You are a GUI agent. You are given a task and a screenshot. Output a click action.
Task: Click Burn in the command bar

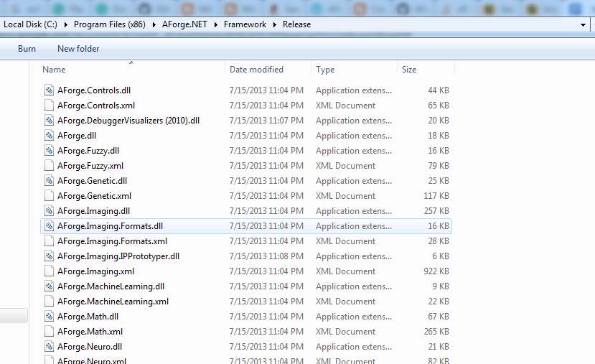[27, 49]
